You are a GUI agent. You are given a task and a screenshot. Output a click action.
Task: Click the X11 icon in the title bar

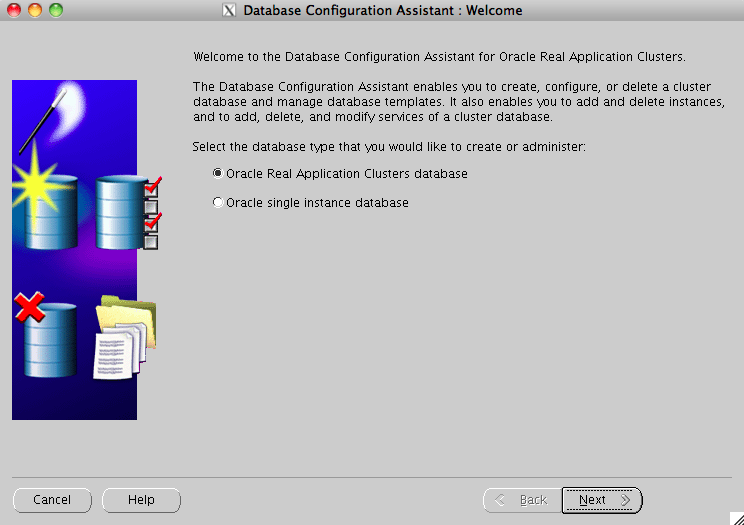click(x=227, y=11)
